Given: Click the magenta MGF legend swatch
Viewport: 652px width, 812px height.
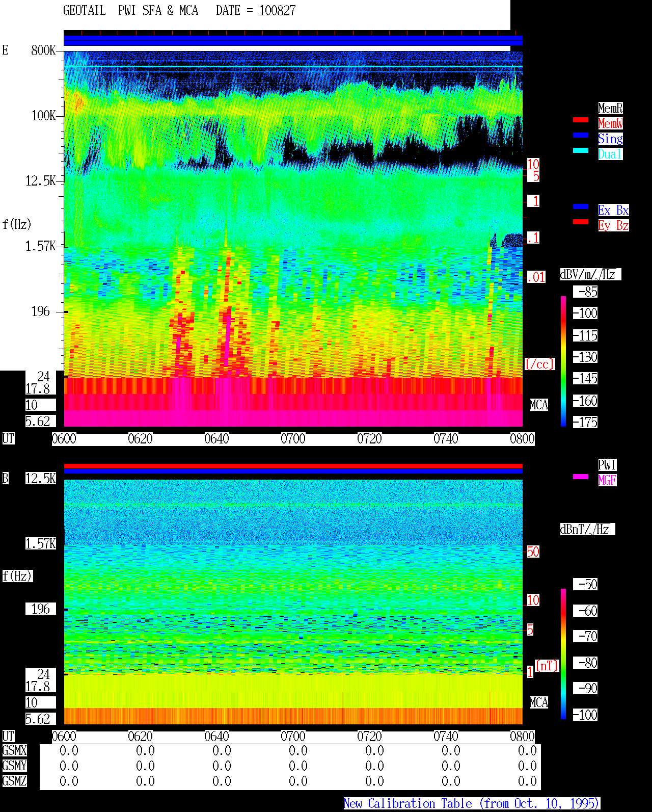Looking at the screenshot, I should coord(581,477).
